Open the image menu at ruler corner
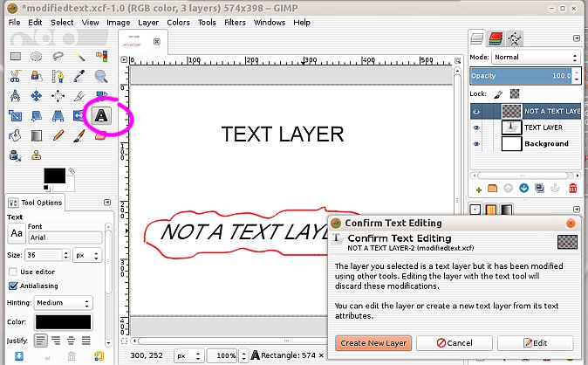 point(125,59)
